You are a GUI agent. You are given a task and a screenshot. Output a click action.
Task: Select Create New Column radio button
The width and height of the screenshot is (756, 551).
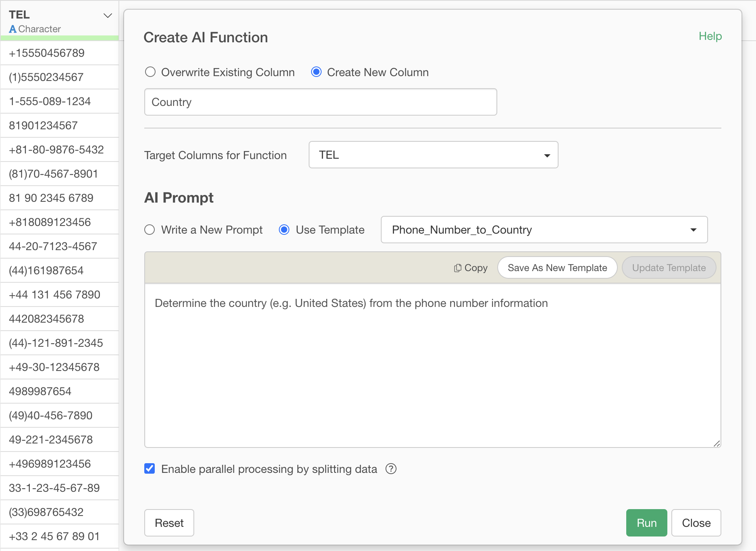tap(316, 72)
